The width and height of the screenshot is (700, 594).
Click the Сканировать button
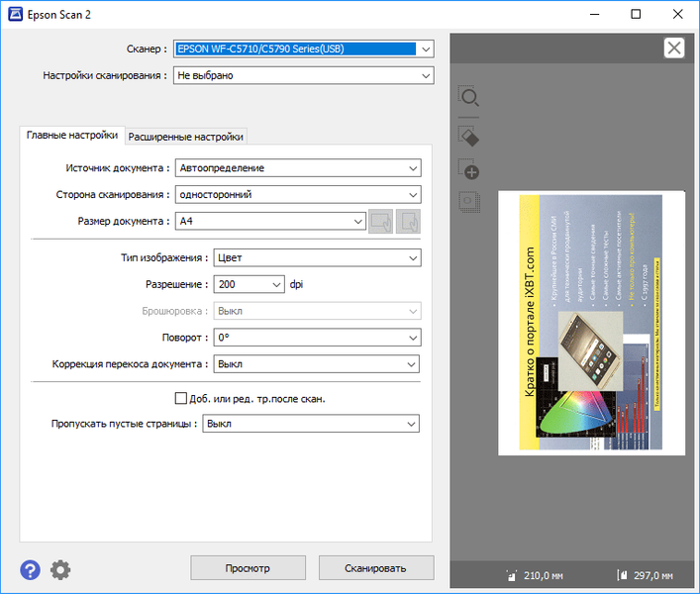(376, 568)
